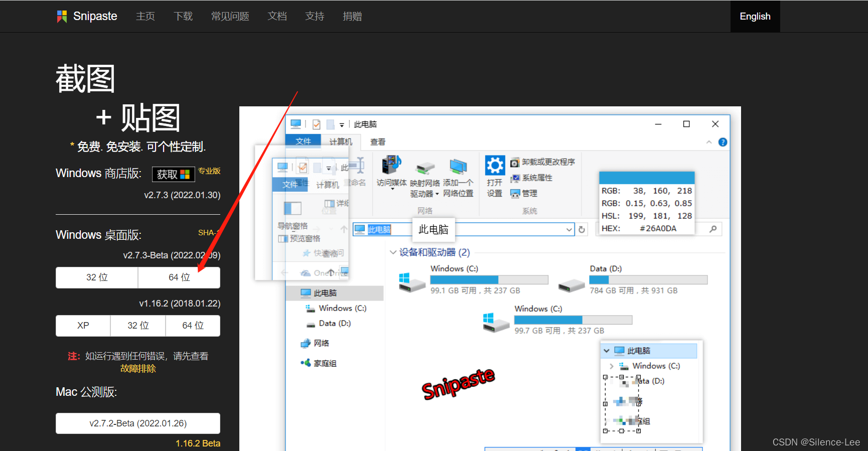Click the red Snipaste text sticker
868x451 pixels.
coord(458,384)
